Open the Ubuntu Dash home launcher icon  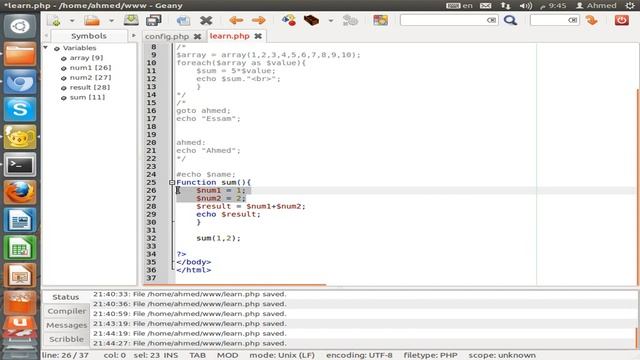[20, 27]
